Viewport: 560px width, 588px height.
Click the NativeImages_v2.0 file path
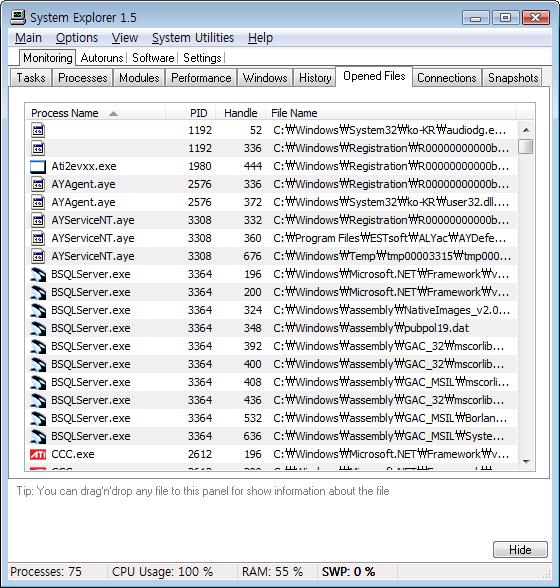click(391, 310)
